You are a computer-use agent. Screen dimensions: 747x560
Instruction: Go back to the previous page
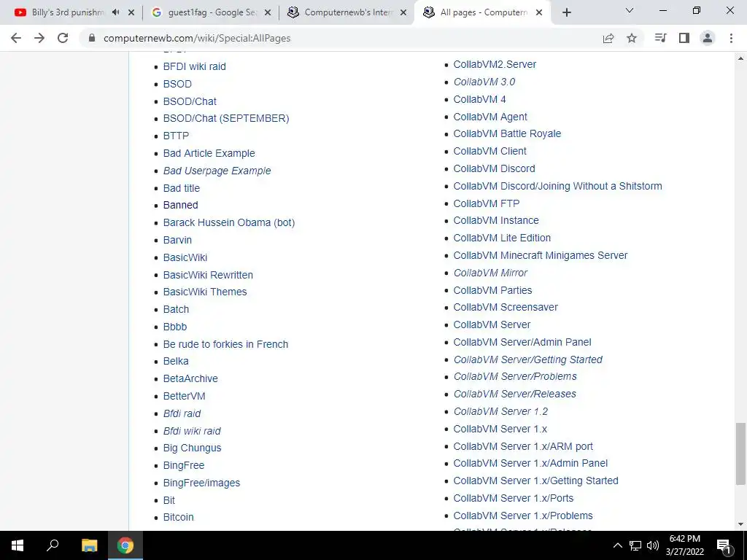16,38
